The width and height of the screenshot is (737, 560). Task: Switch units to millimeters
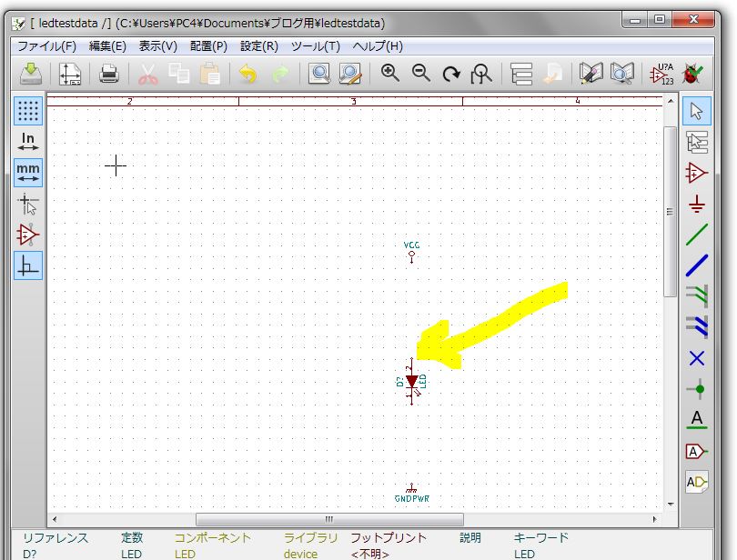click(28, 173)
